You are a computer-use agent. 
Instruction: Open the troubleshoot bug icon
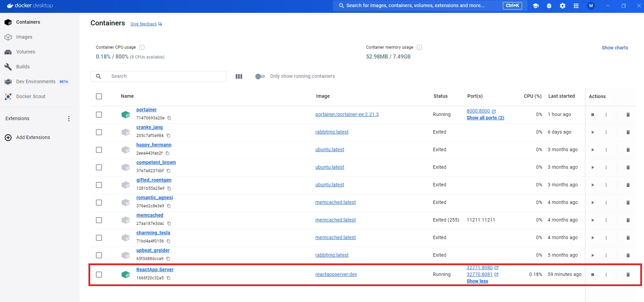(549, 6)
